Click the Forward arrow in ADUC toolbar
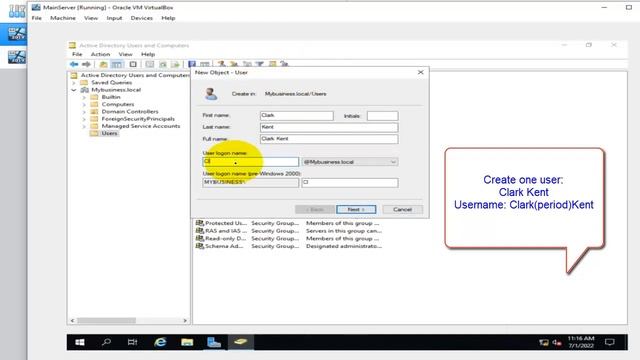The image size is (640, 360). (86, 64)
